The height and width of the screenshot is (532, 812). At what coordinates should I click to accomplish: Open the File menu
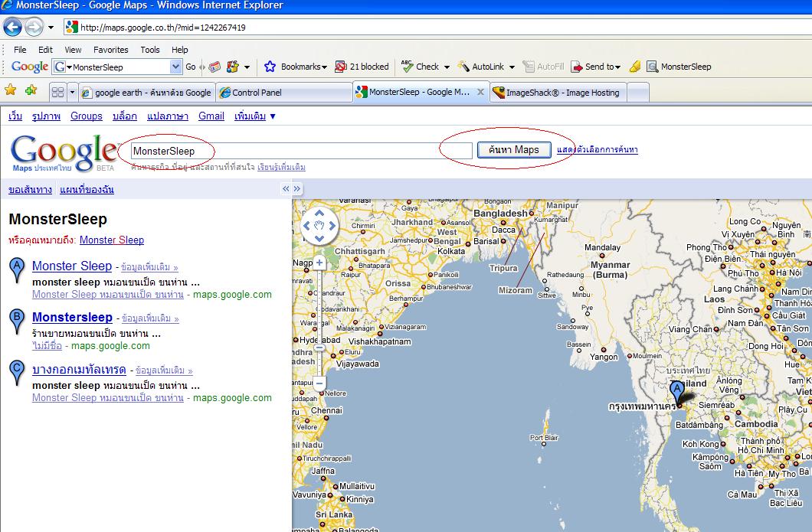click(x=20, y=50)
